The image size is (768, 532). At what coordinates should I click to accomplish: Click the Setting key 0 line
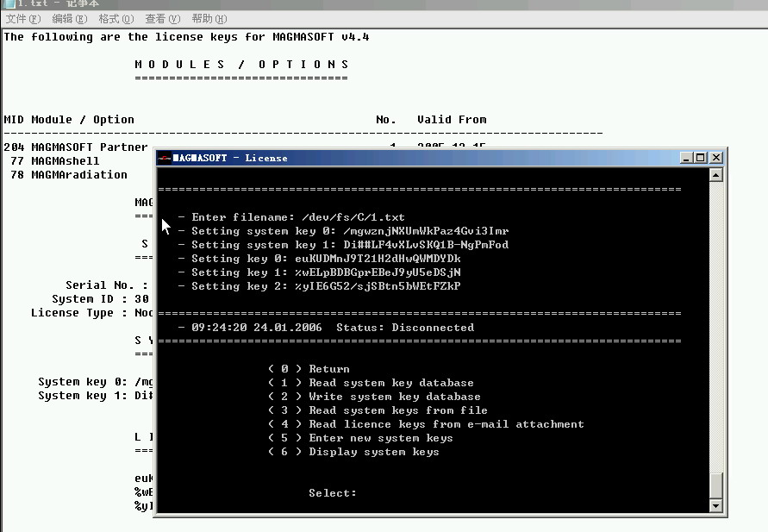point(319,258)
